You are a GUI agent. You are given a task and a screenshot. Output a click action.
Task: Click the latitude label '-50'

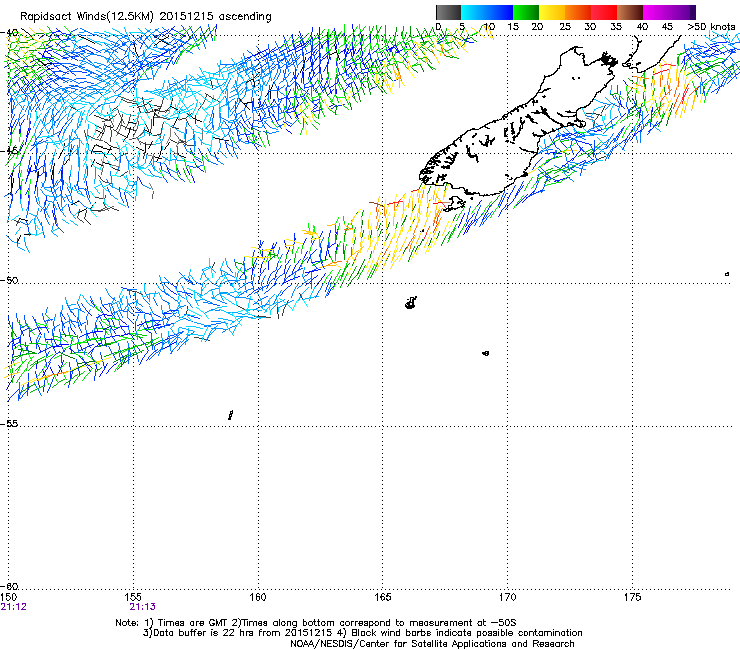9,280
